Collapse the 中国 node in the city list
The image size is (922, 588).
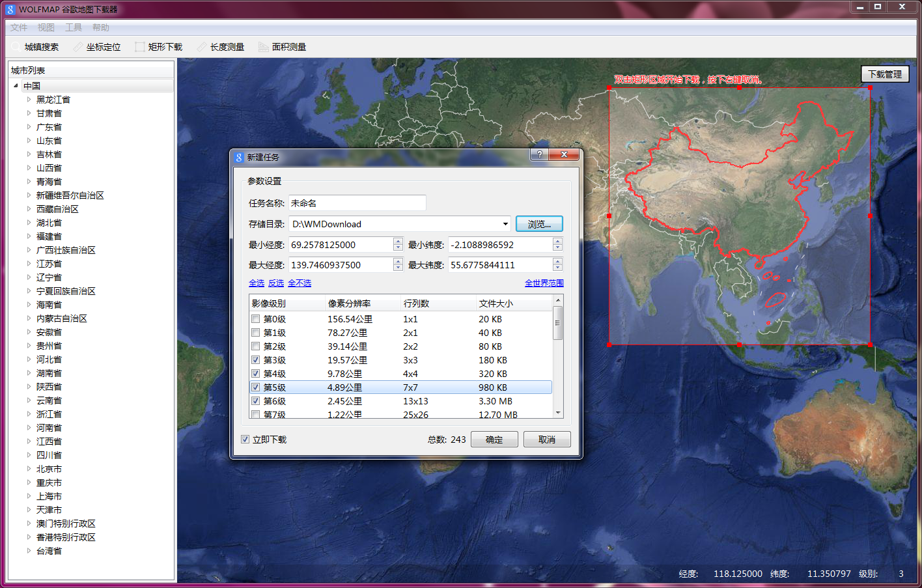click(x=15, y=85)
